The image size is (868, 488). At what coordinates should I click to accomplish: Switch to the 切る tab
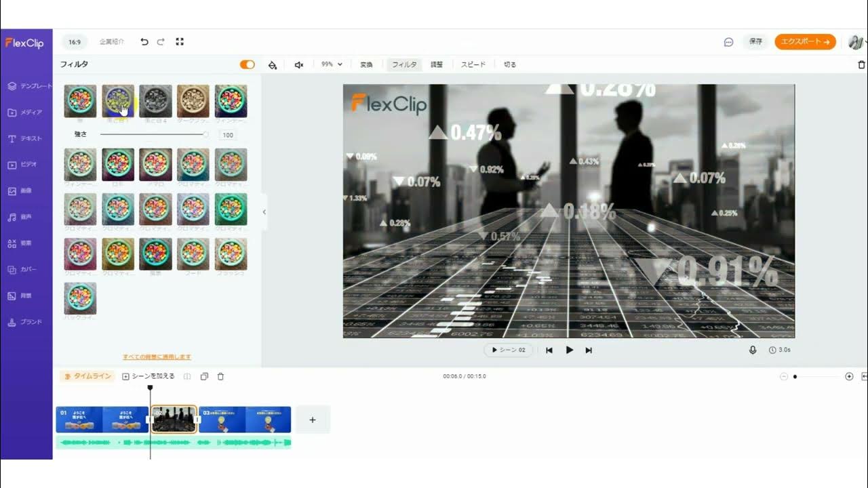510,65
